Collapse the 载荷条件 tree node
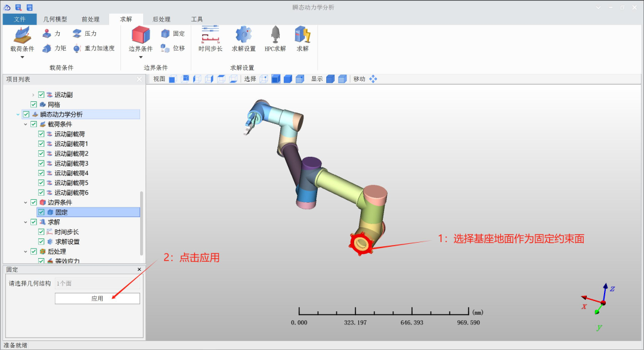The height and width of the screenshot is (350, 644). click(26, 124)
